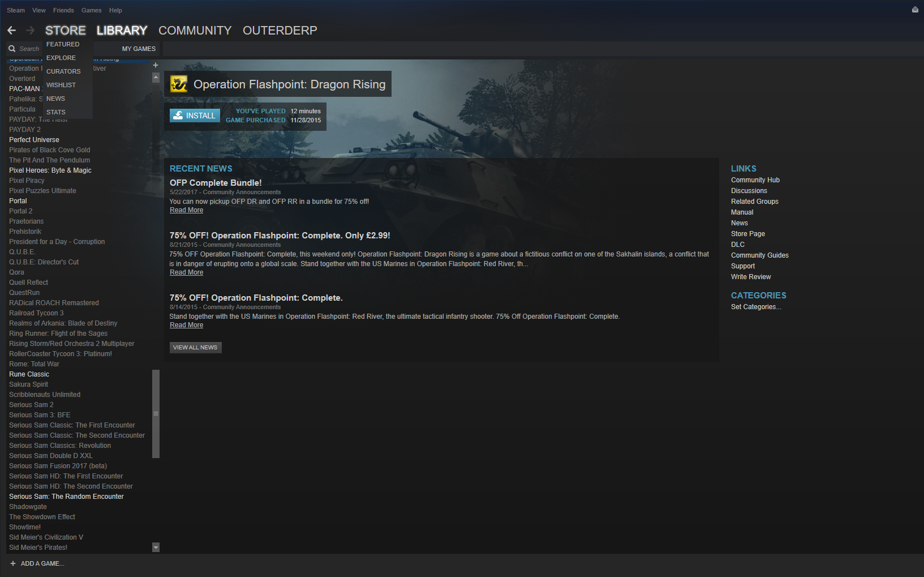Click the Write Review link
Screen dimensions: 924x577
[x=751, y=277]
